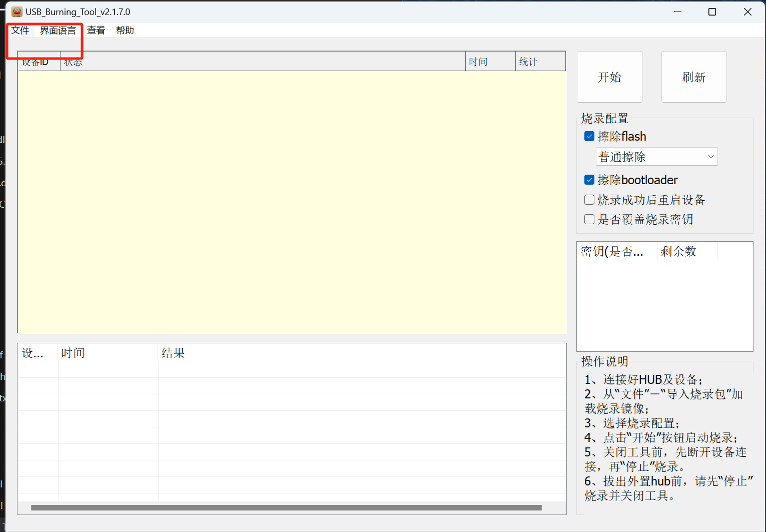This screenshot has height=532, width=766.
Task: Enable 烧录成功后重启设备 option
Action: point(589,200)
